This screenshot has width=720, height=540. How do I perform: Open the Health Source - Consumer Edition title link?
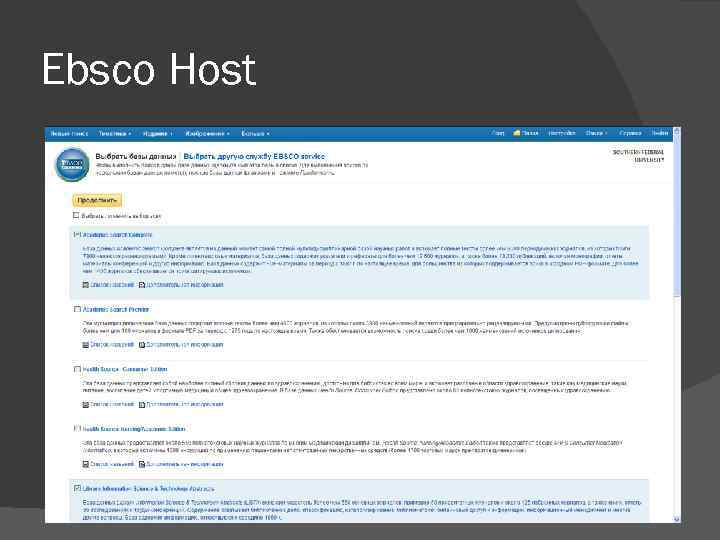point(125,369)
